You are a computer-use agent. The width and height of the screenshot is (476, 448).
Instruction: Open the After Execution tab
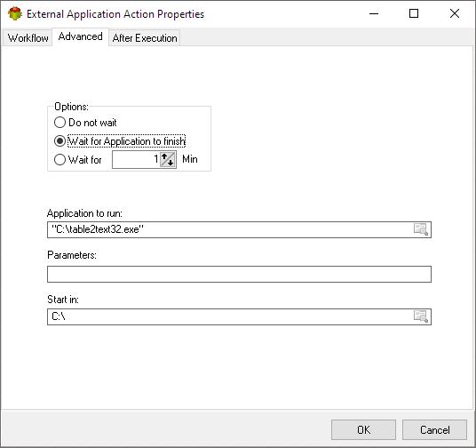(145, 38)
